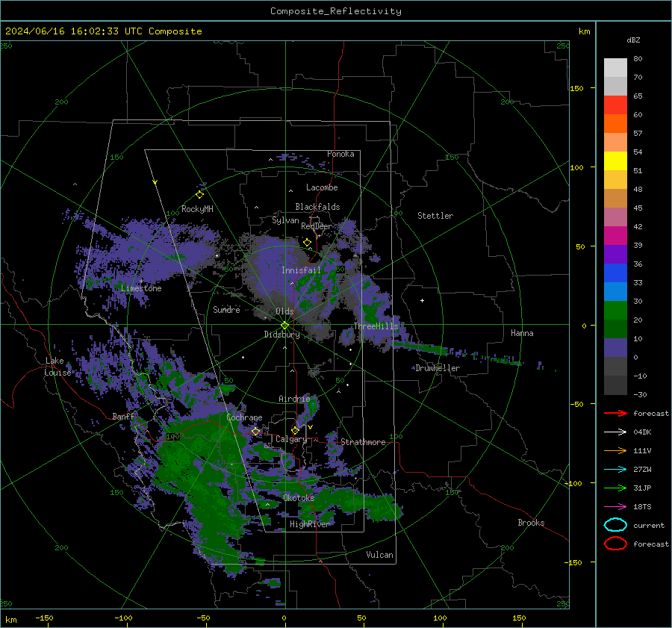Click the yellow diamond marker near RockyMH

point(199,195)
